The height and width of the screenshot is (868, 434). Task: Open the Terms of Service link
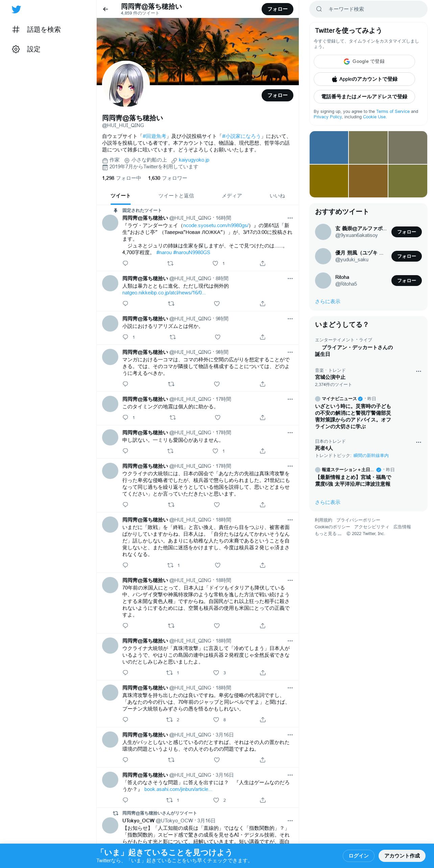(x=393, y=112)
